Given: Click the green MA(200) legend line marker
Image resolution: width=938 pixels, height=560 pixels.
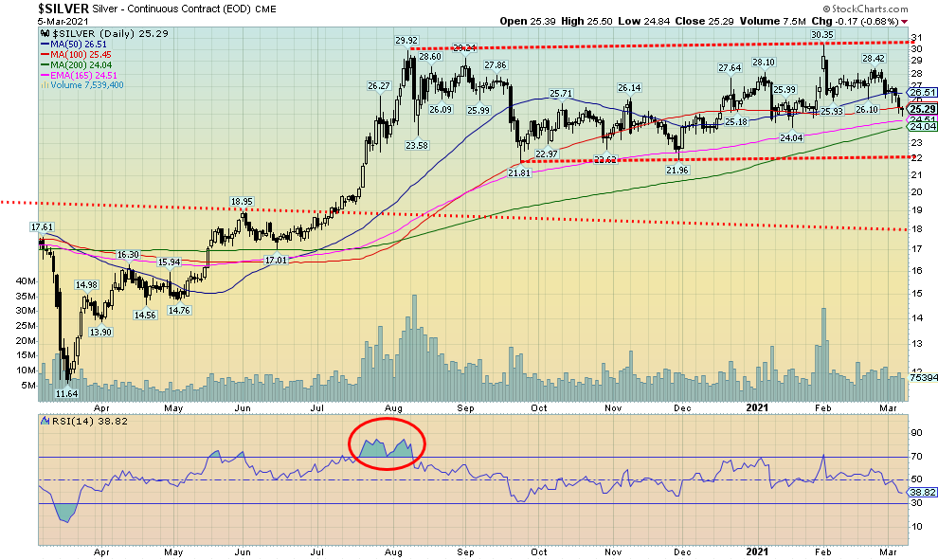Looking at the screenshot, I should [x=45, y=64].
